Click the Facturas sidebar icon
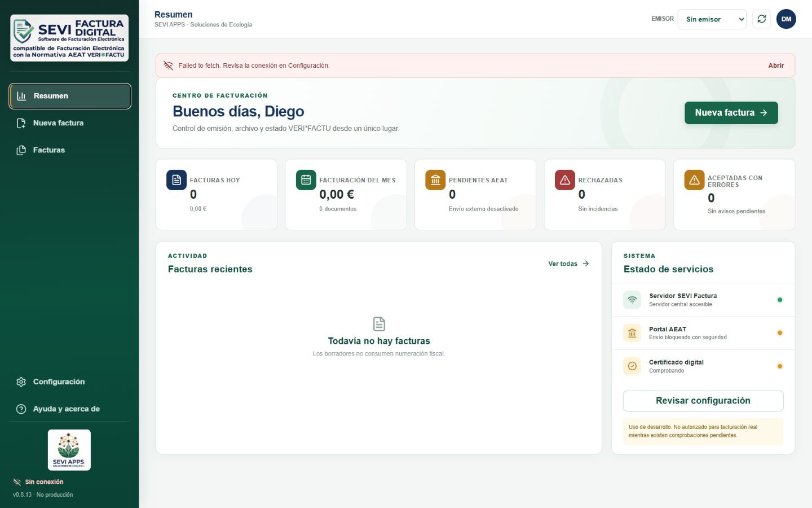Screen dimensions: 812x508 [21, 150]
